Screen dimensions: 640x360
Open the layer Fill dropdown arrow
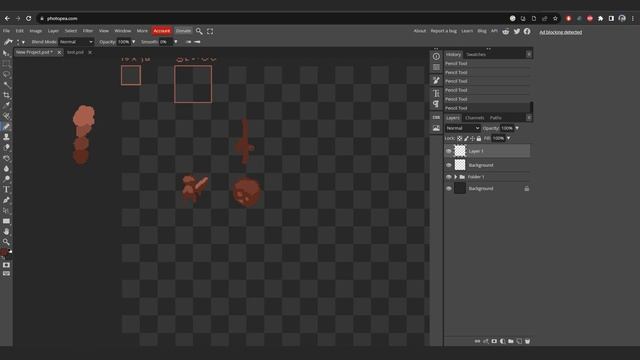pos(508,138)
